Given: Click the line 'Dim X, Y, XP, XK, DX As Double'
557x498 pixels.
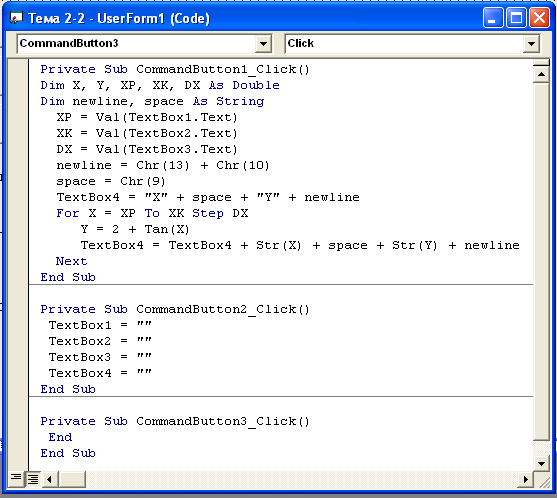Looking at the screenshot, I should pyautogui.click(x=160, y=85).
